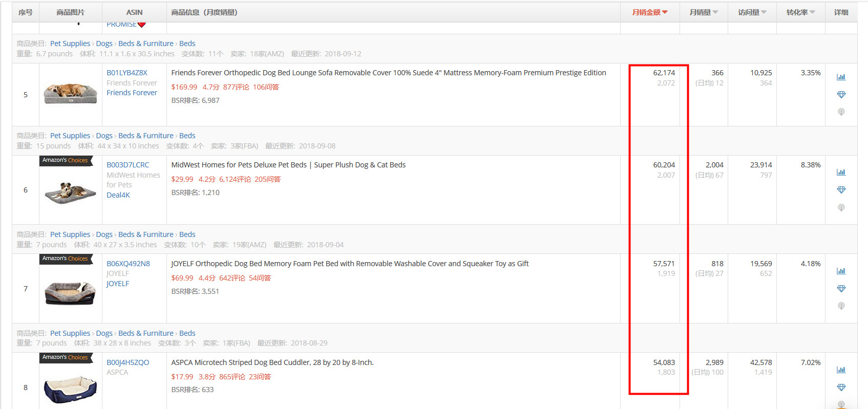The width and height of the screenshot is (868, 409).
Task: Click $169.99 price
Action: point(184,87)
